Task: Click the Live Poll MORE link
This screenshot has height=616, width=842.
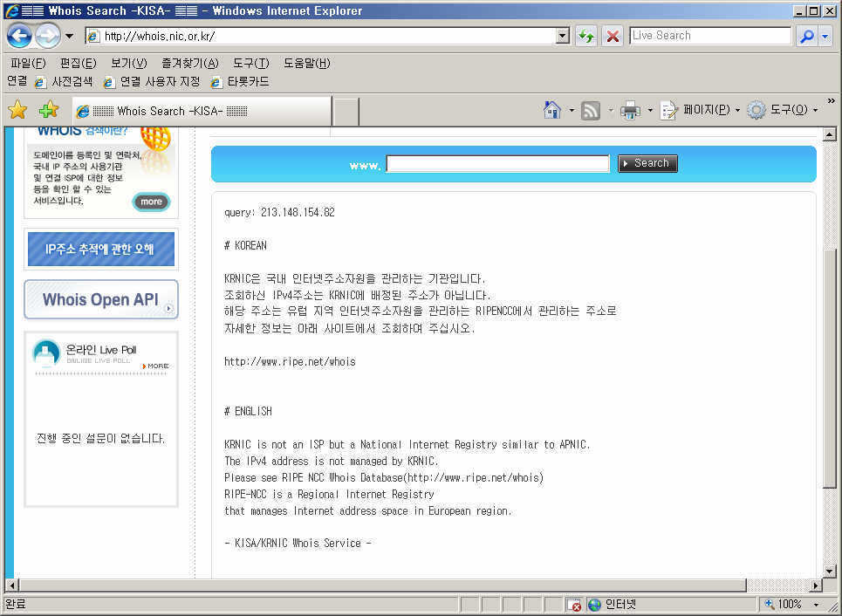Action: coord(155,366)
